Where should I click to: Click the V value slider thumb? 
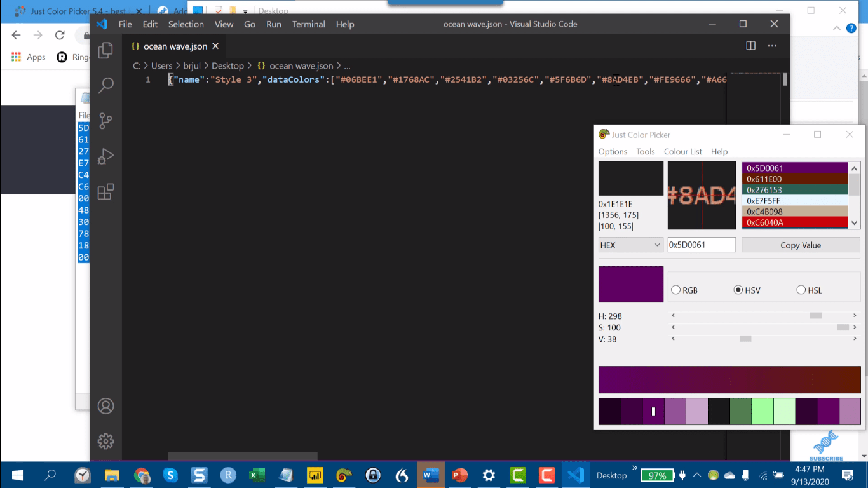click(745, 339)
